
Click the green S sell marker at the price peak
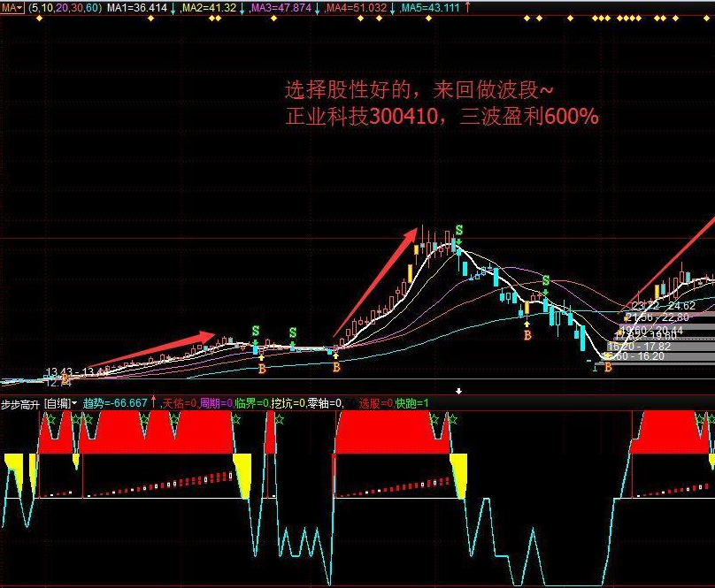point(459,230)
